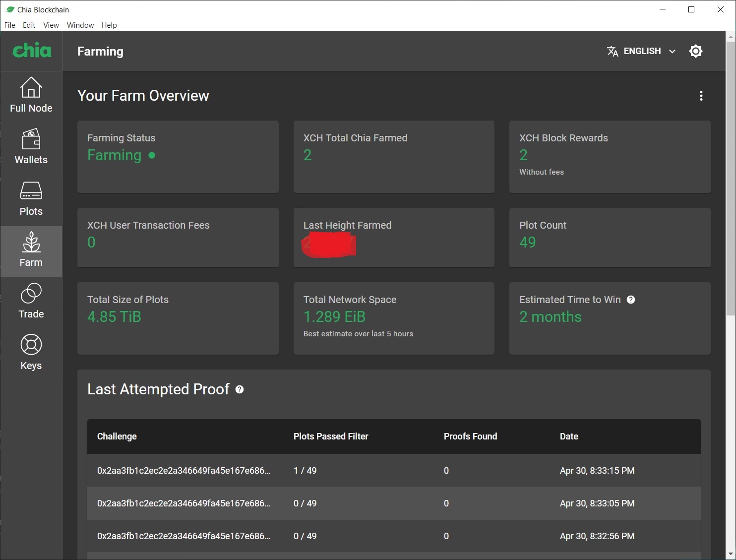Click 'Apr 30, 8:33:05 PM' date
Image resolution: width=736 pixels, height=560 pixels.
597,503
